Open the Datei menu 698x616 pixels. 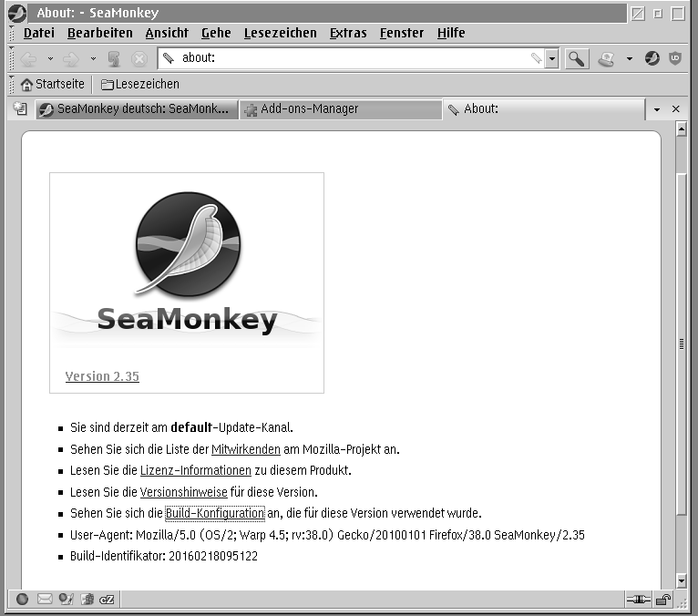coord(39,33)
